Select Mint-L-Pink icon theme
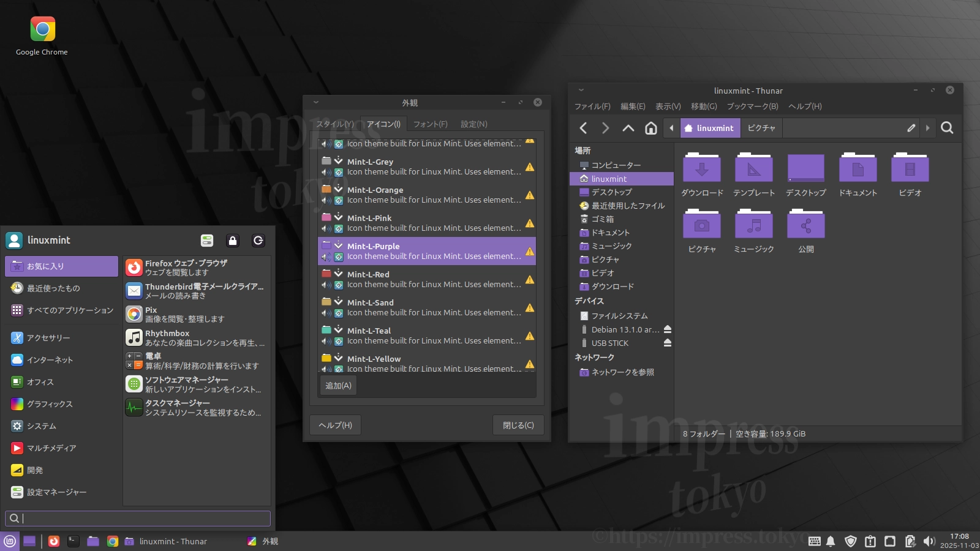 coord(427,223)
